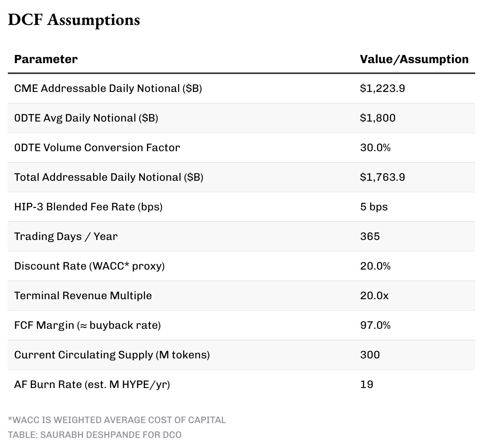Click the Trading Days / Year label

(x=66, y=236)
